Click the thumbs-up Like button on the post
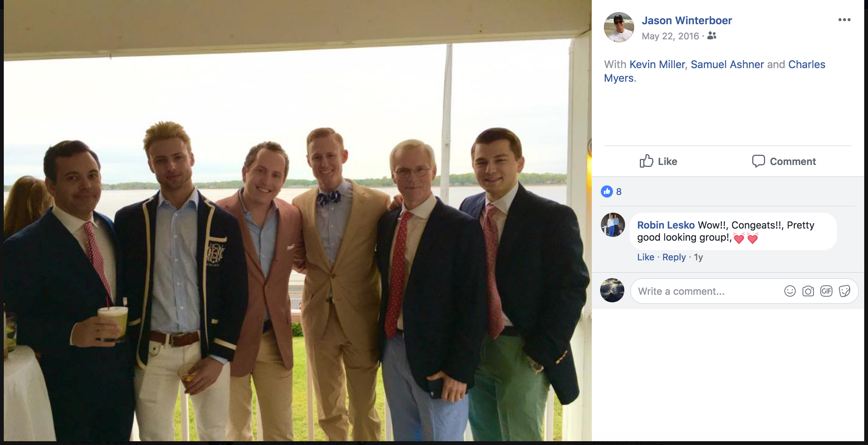This screenshot has width=868, height=445. [658, 162]
